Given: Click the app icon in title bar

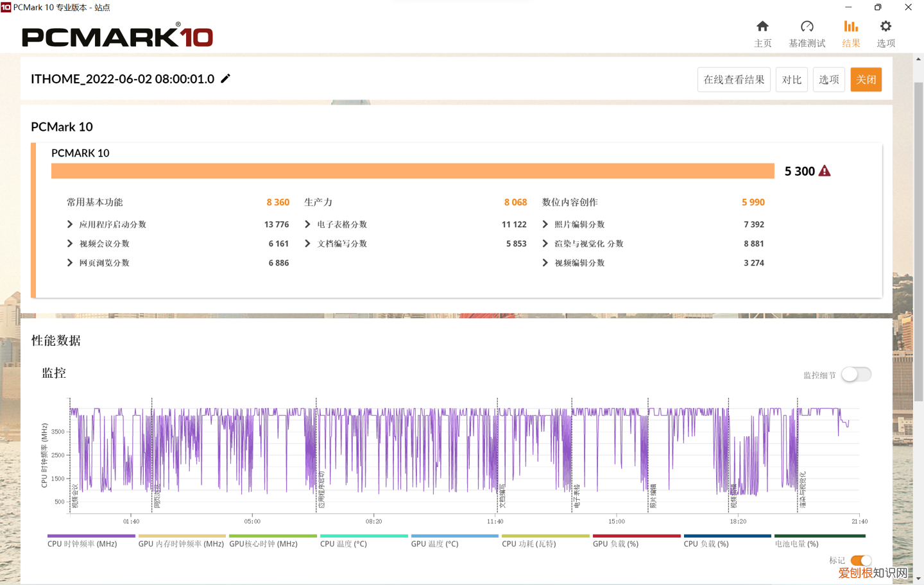Looking at the screenshot, I should tap(6, 7).
